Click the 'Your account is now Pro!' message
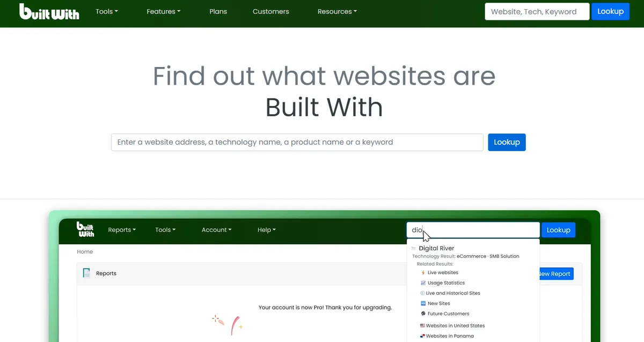Image resolution: width=644 pixels, height=342 pixels. tap(325, 308)
